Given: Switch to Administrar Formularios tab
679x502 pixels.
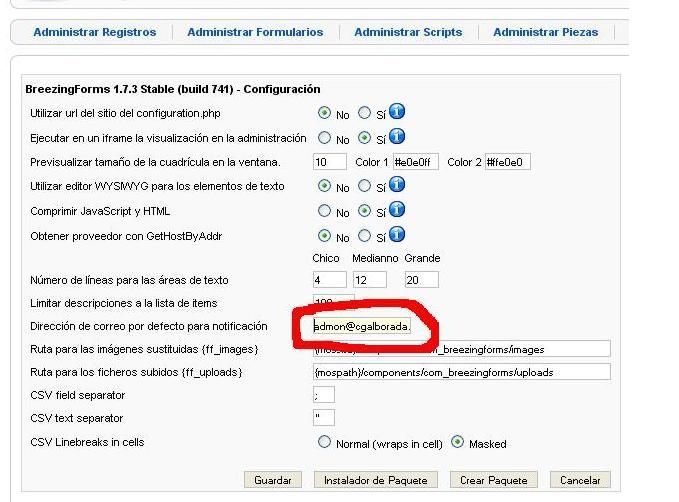Looking at the screenshot, I should (x=255, y=32).
